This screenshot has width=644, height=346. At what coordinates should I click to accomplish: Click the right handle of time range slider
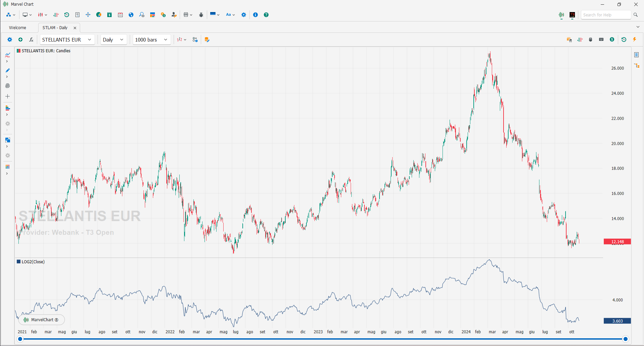click(626, 339)
